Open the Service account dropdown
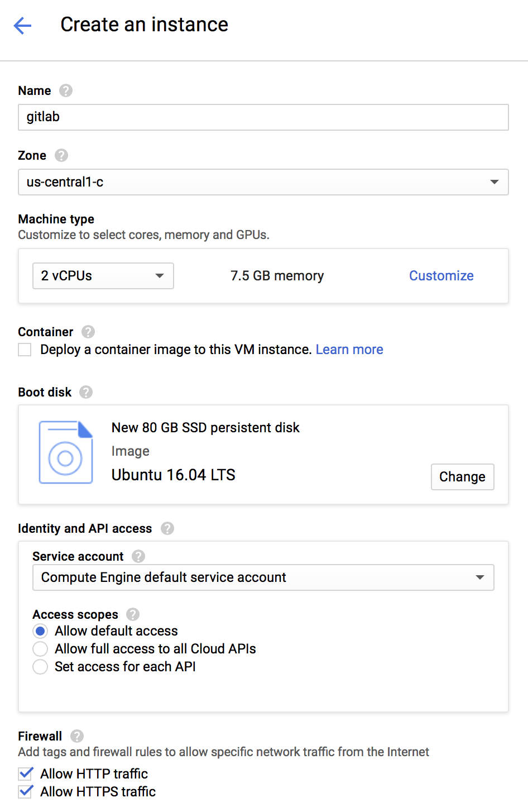Viewport: 528px width, 812px height. (263, 577)
